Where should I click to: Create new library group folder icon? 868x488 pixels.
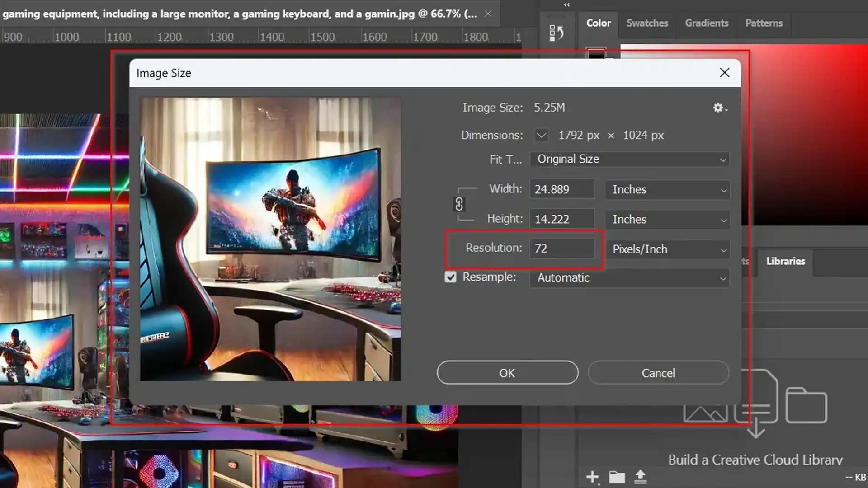click(x=617, y=477)
